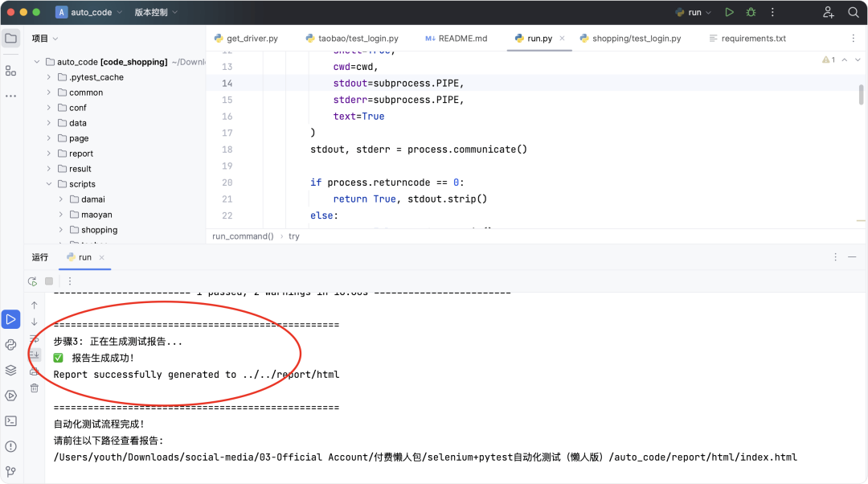The height and width of the screenshot is (484, 868).
Task: Open more actions menu beside Debug
Action: [x=773, y=12]
